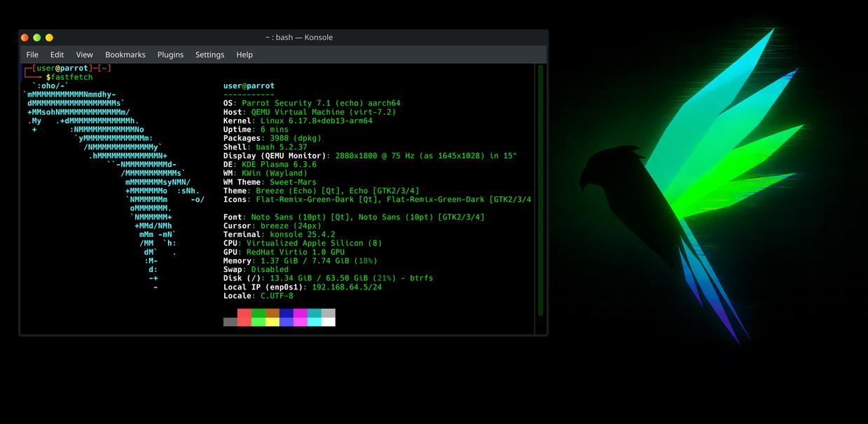The width and height of the screenshot is (868, 424).
Task: Open the Settings menu
Action: click(x=209, y=55)
